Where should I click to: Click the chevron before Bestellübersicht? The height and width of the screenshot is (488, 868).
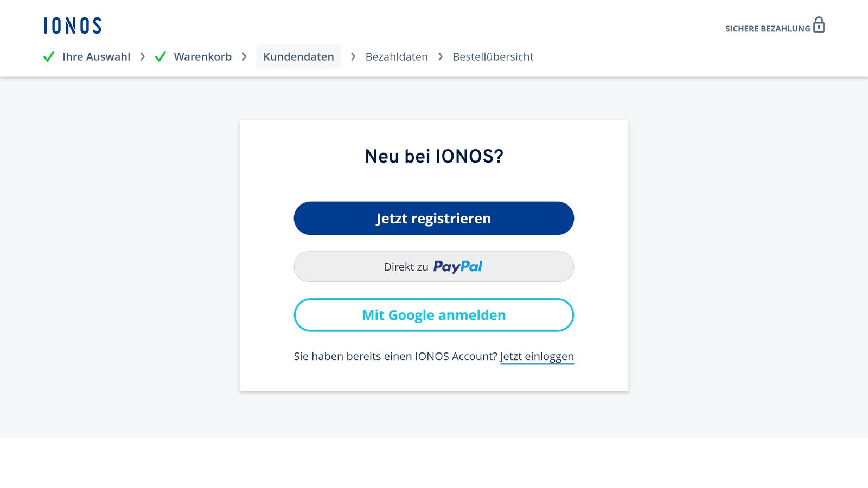coord(441,56)
